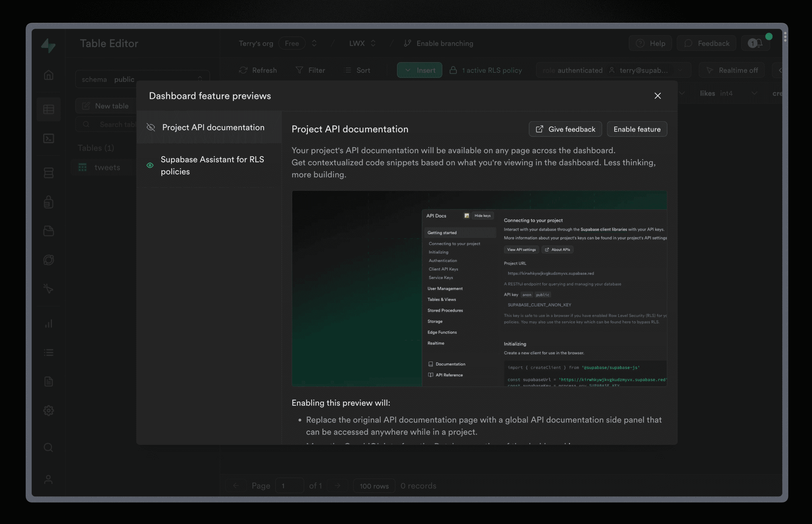The image size is (812, 524).
Task: Open the Terry's org organization switcher chevron
Action: [x=314, y=43]
